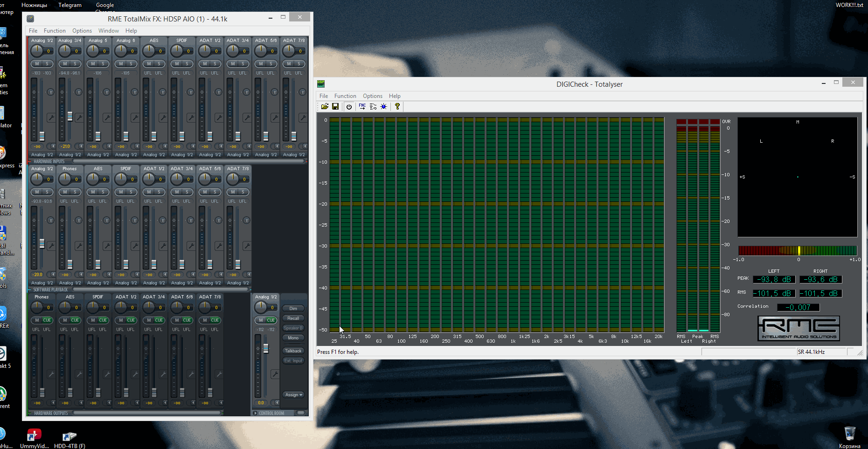Viewport: 868px width, 449px height.
Task: Solo the playback Phones channel
Action: click(75, 192)
